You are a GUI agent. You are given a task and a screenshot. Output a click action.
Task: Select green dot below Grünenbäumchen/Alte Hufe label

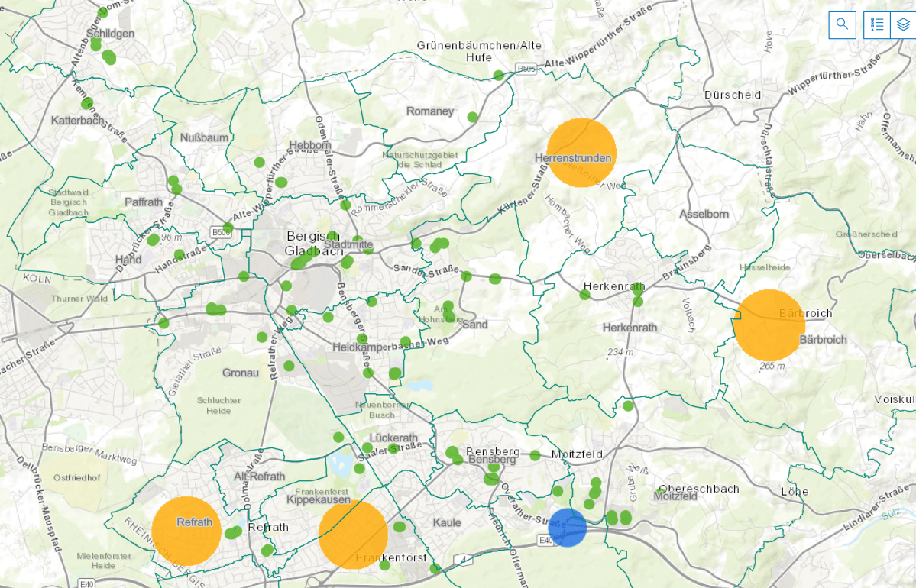tap(499, 76)
